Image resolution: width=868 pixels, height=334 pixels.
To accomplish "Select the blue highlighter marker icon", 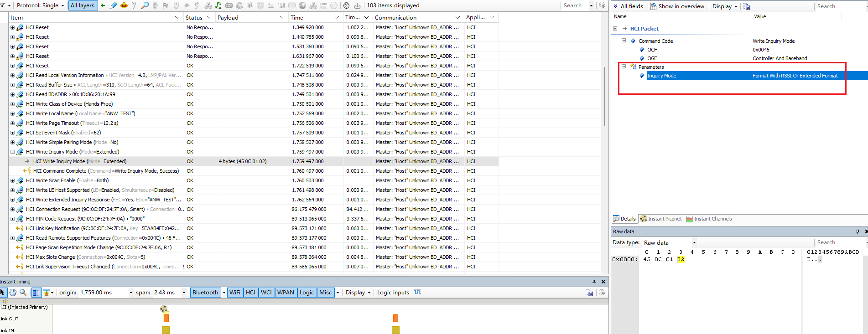I will tap(113, 5).
